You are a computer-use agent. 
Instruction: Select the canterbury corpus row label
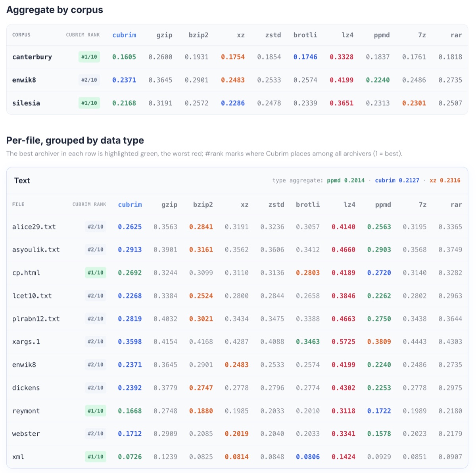(32, 57)
